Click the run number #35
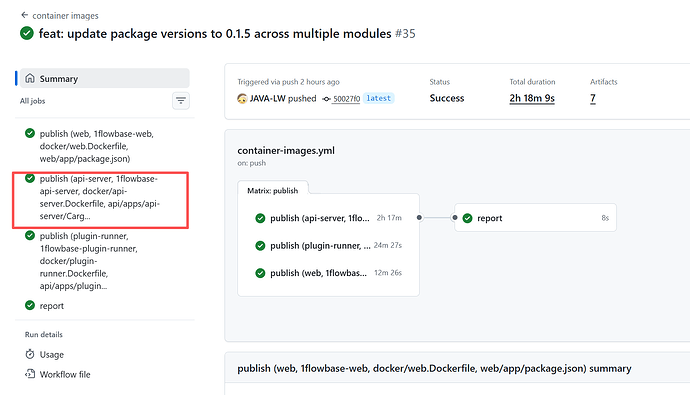Viewport: 690px width, 395px height. point(405,33)
